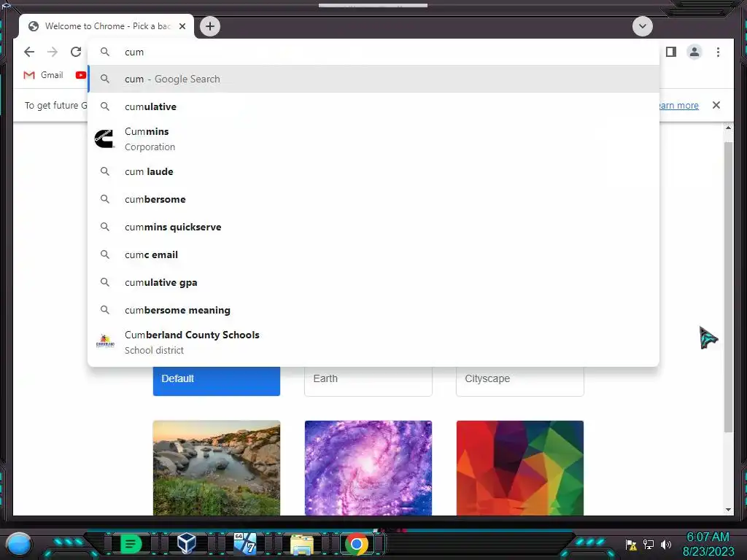Viewport: 747px width, 560px height.
Task: Click the Cummins logo icon
Action: pyautogui.click(x=104, y=139)
